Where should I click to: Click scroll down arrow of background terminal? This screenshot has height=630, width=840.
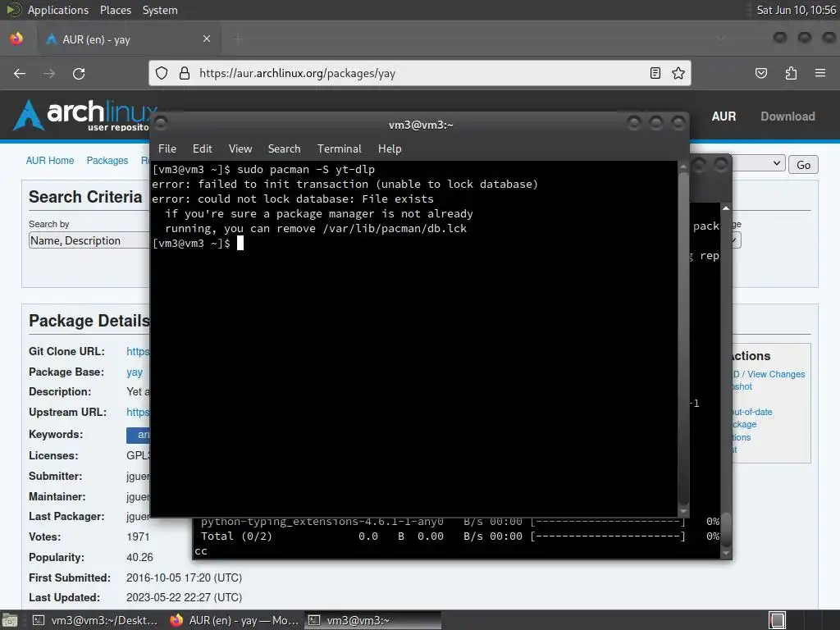pyautogui.click(x=725, y=554)
